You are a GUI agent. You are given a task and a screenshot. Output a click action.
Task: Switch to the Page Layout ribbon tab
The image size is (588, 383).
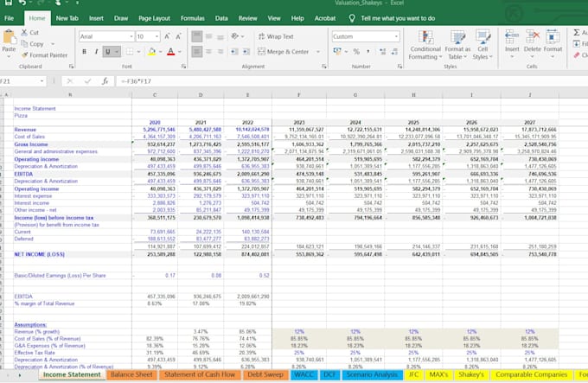coord(154,18)
